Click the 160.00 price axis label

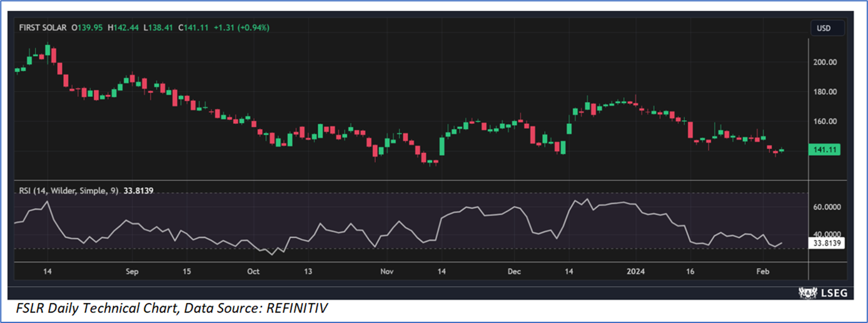click(825, 121)
